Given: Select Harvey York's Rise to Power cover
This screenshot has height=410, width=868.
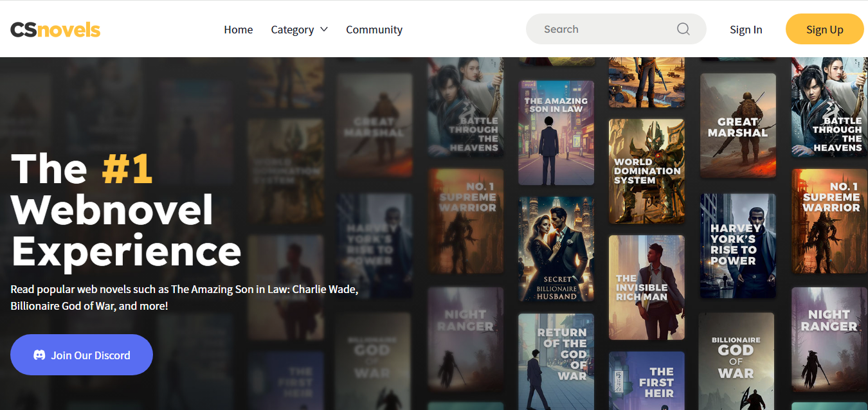Looking at the screenshot, I should point(737,245).
